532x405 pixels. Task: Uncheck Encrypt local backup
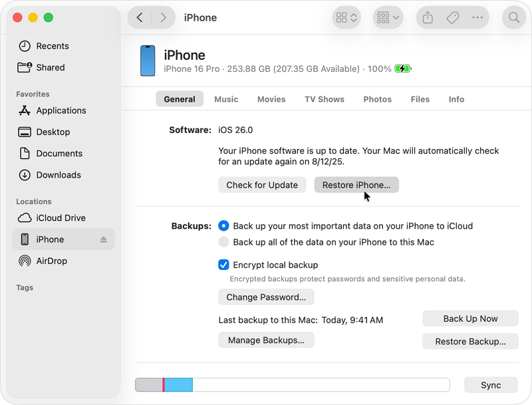pyautogui.click(x=223, y=265)
